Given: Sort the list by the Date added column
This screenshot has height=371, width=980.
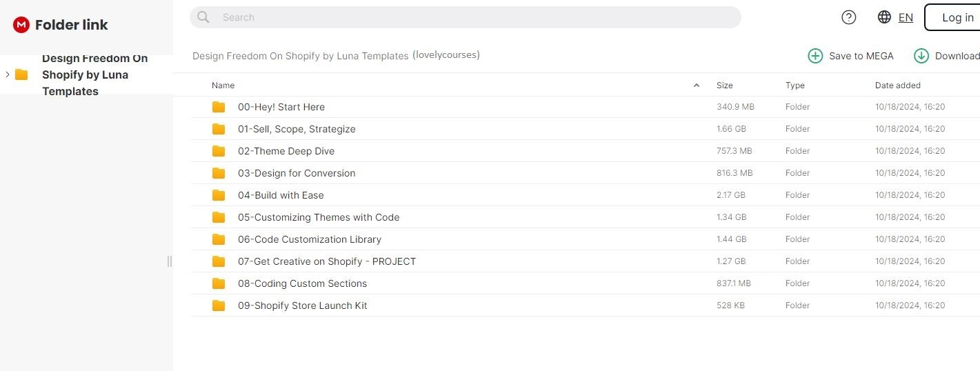Looking at the screenshot, I should click(x=897, y=86).
